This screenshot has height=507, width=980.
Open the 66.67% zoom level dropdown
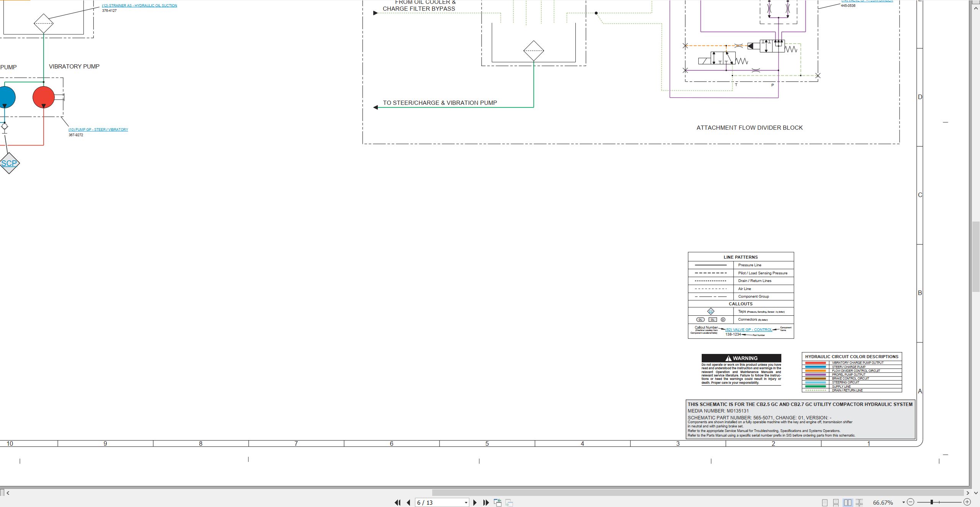903,502
